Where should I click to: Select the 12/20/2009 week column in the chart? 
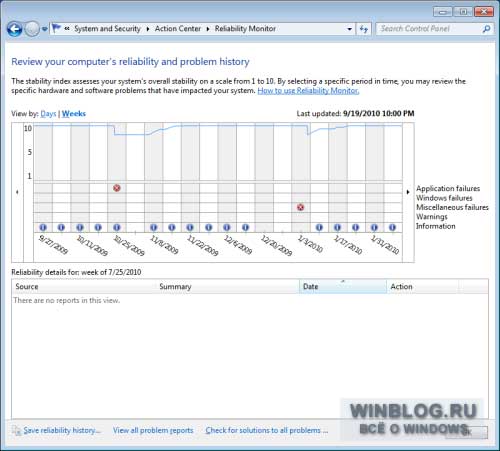(x=264, y=178)
